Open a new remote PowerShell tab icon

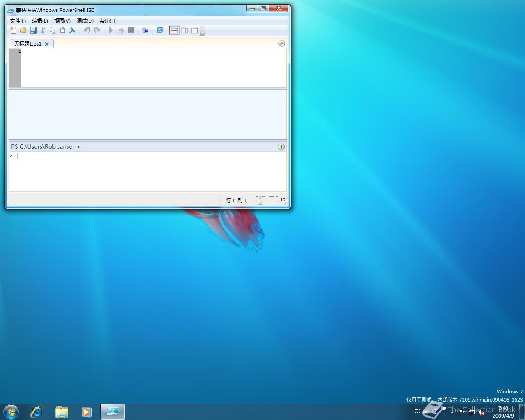click(x=145, y=30)
